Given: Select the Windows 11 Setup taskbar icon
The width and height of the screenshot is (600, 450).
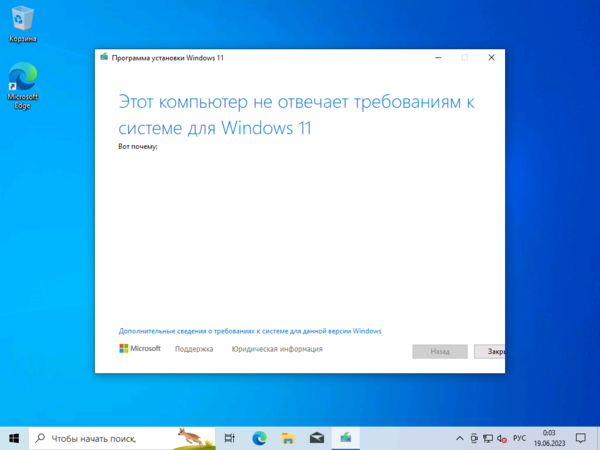Looking at the screenshot, I should pos(346,438).
